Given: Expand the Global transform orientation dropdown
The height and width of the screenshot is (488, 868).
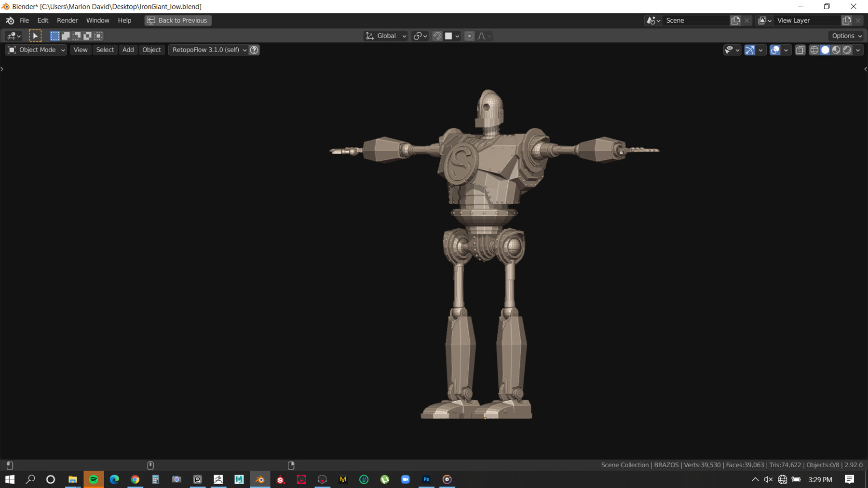Looking at the screenshot, I should pos(386,36).
